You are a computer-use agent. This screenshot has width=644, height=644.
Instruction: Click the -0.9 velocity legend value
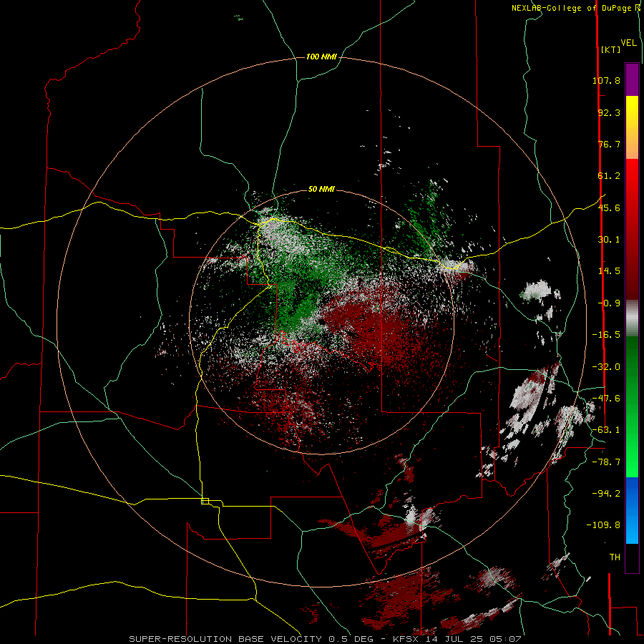(609, 303)
